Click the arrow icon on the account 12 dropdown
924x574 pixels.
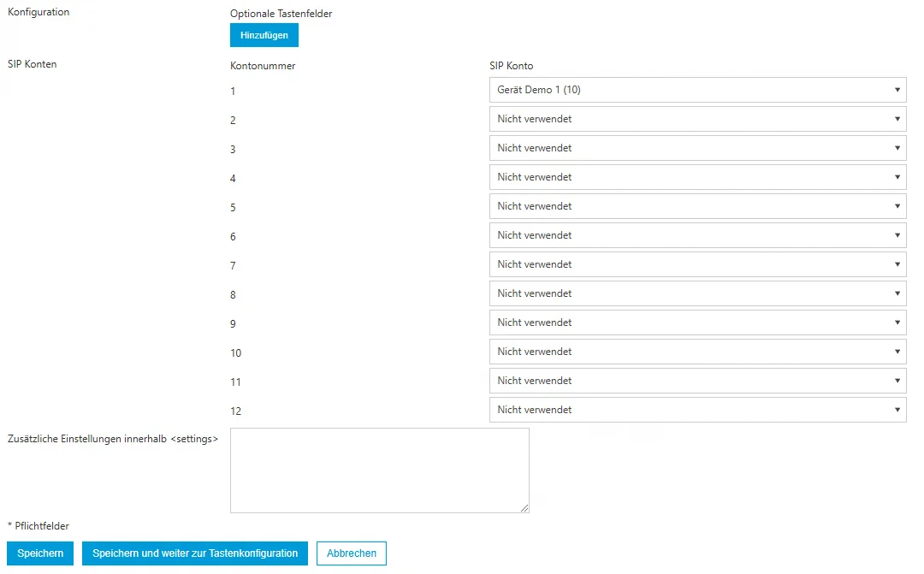tap(897, 410)
